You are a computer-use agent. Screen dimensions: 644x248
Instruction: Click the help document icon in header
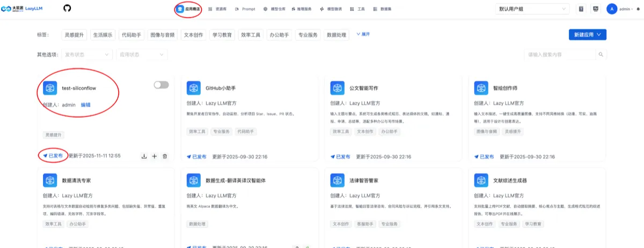point(581,9)
